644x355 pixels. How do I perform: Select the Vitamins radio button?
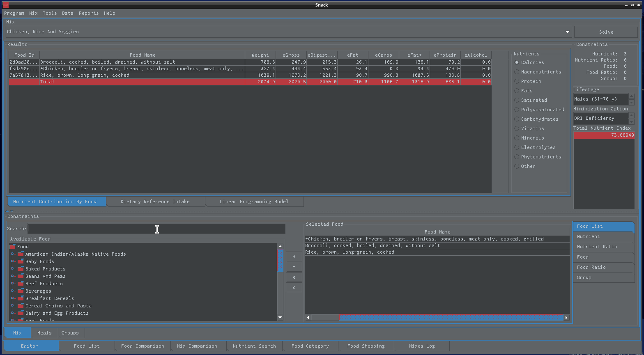point(517,128)
